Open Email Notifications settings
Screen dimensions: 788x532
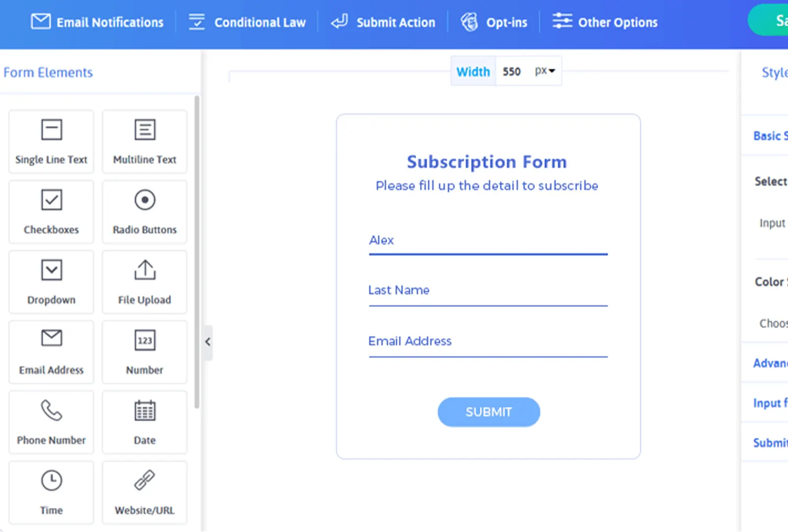97,22
